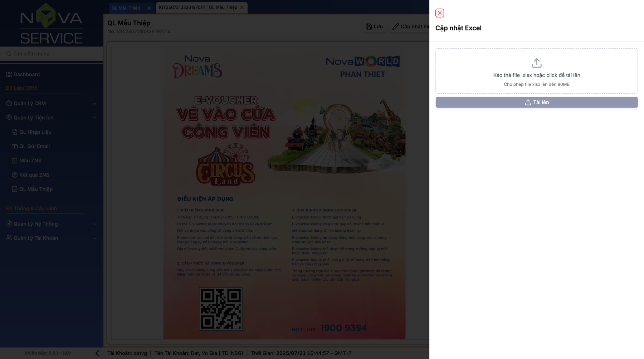Close the first QL Mẫu Thiệp tab
Image resolution: width=644 pixels, height=359 pixels.
coord(149,8)
